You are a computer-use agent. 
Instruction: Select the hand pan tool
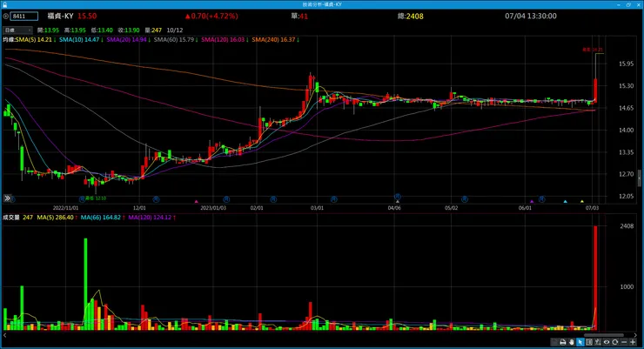[572, 342]
